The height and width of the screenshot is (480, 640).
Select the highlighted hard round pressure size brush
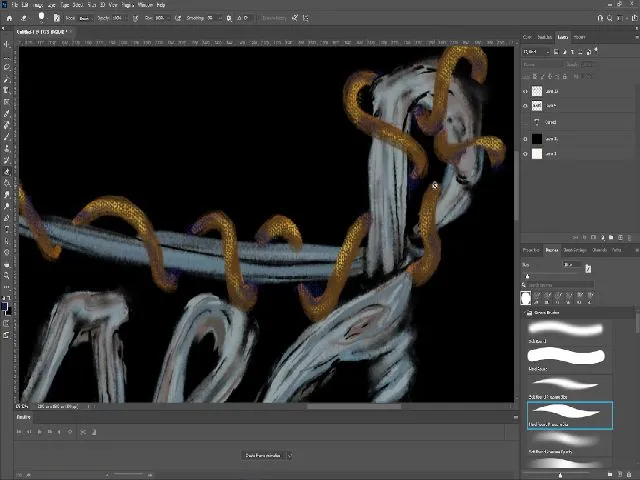(x=570, y=415)
